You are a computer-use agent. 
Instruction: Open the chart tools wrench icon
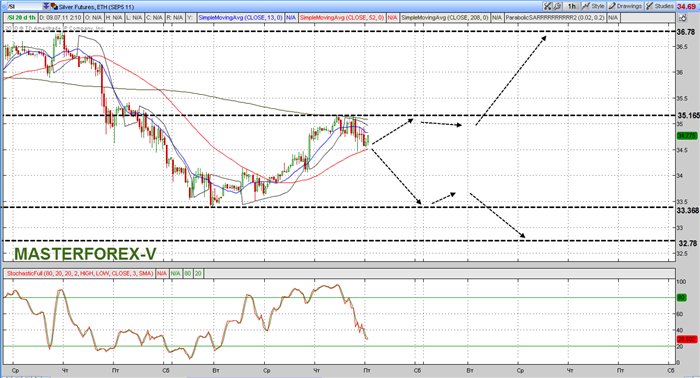click(x=548, y=6)
